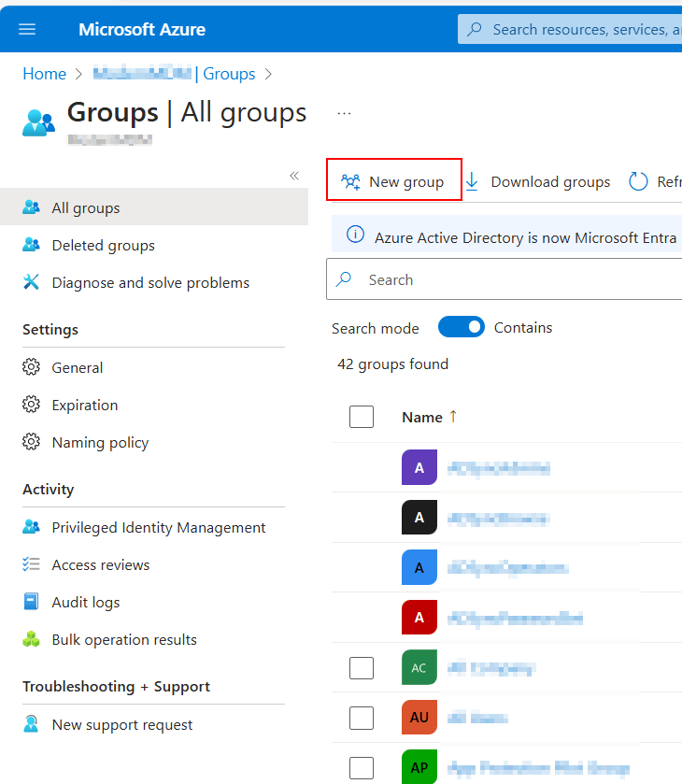This screenshot has height=784, width=682.
Task: Check the select-all groups checkbox
Action: click(362, 417)
